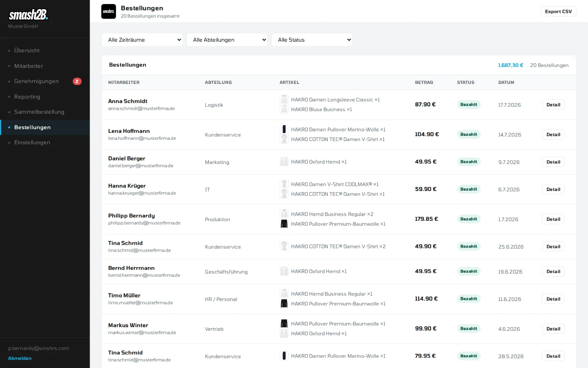Viewport: 588px width, 368px height.
Task: Click the smash2B logo in sidebar
Action: pyautogui.click(x=28, y=15)
